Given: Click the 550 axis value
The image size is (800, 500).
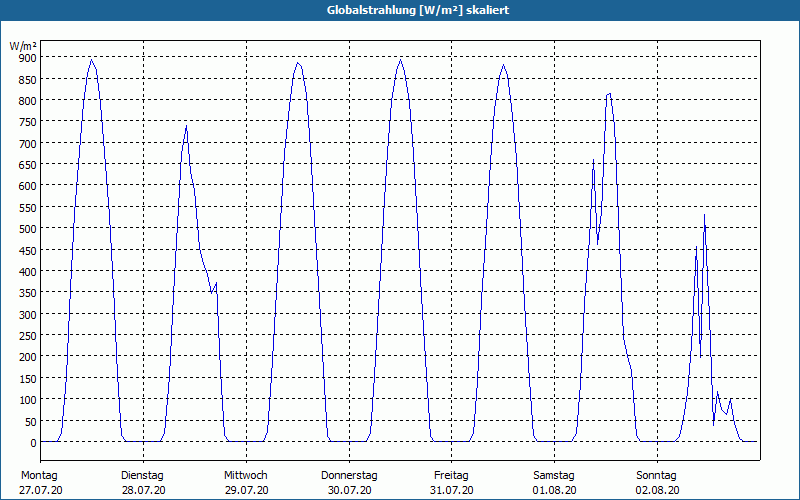Looking at the screenshot, I should tap(28, 208).
